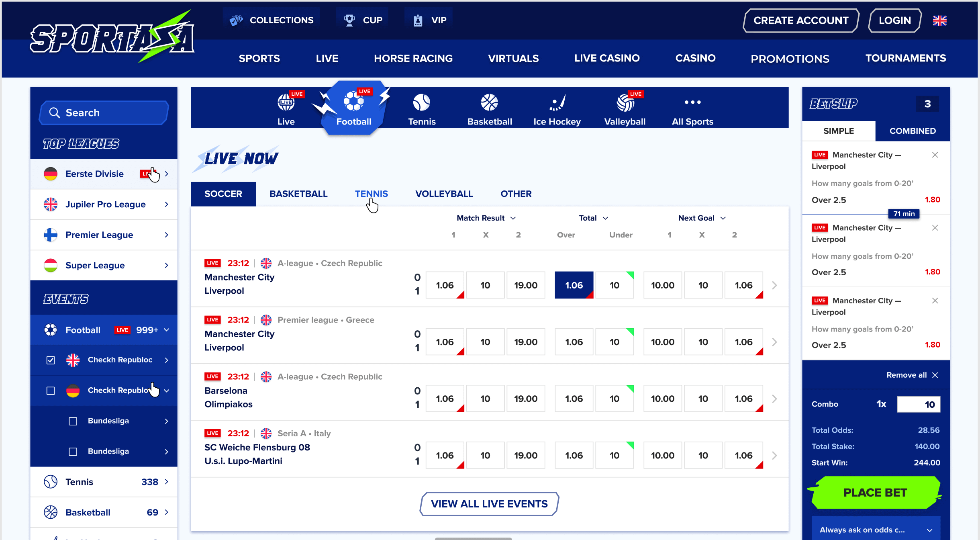Check the second Bundesliga checkbox
The height and width of the screenshot is (540, 980).
(x=73, y=452)
